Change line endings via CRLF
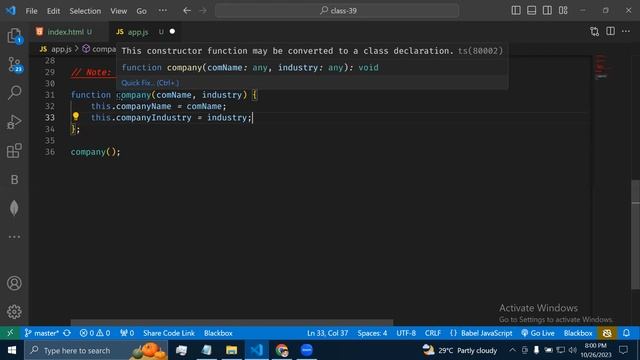This screenshot has height=360, width=640. coord(433,333)
